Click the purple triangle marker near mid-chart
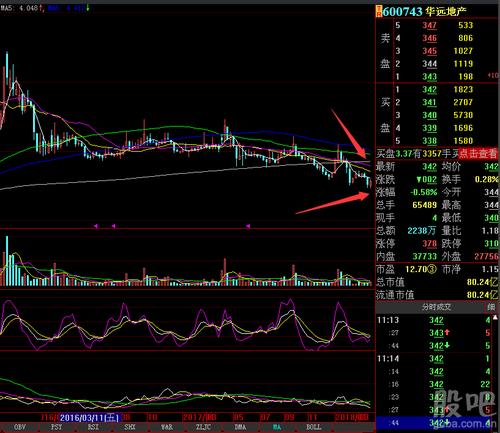The height and width of the screenshot is (433, 500). [248, 226]
